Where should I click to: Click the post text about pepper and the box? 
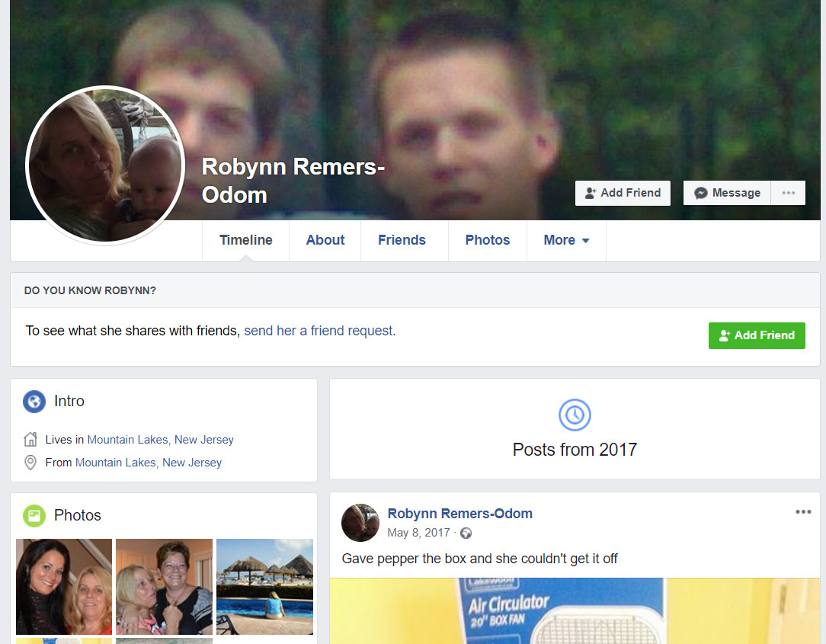(479, 559)
